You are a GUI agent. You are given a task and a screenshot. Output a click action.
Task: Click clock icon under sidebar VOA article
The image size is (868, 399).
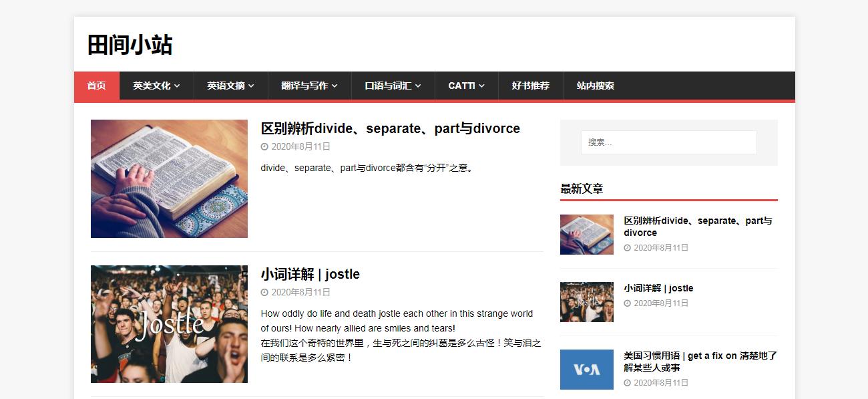(627, 383)
